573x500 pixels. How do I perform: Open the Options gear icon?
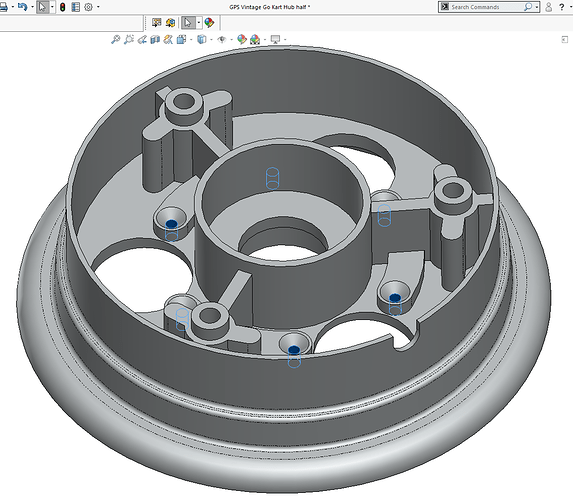(x=88, y=7)
